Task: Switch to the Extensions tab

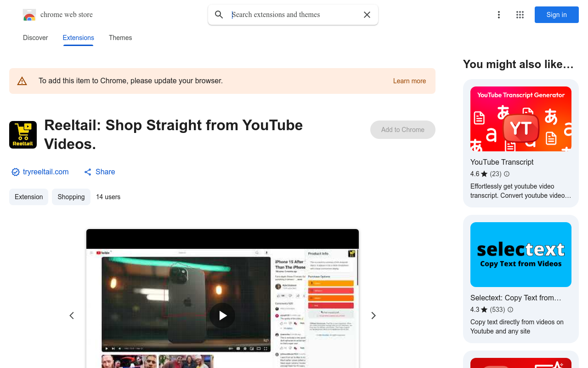Action: [79, 38]
